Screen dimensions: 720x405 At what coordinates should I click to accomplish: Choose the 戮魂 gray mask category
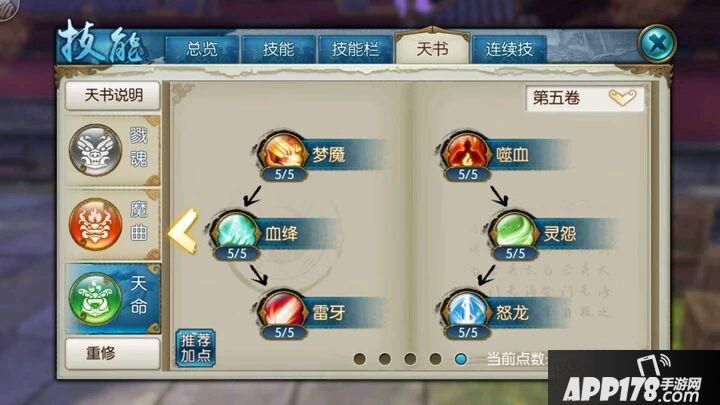point(113,150)
